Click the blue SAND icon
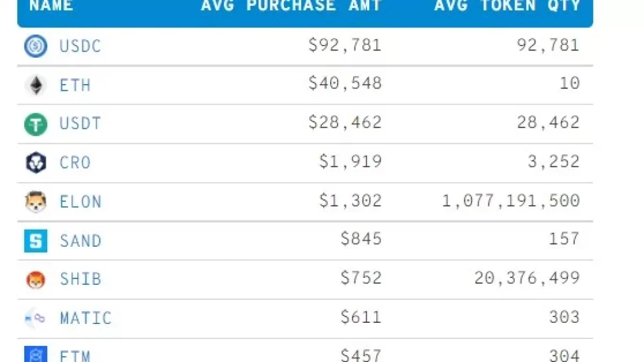644x362 pixels. (35, 241)
